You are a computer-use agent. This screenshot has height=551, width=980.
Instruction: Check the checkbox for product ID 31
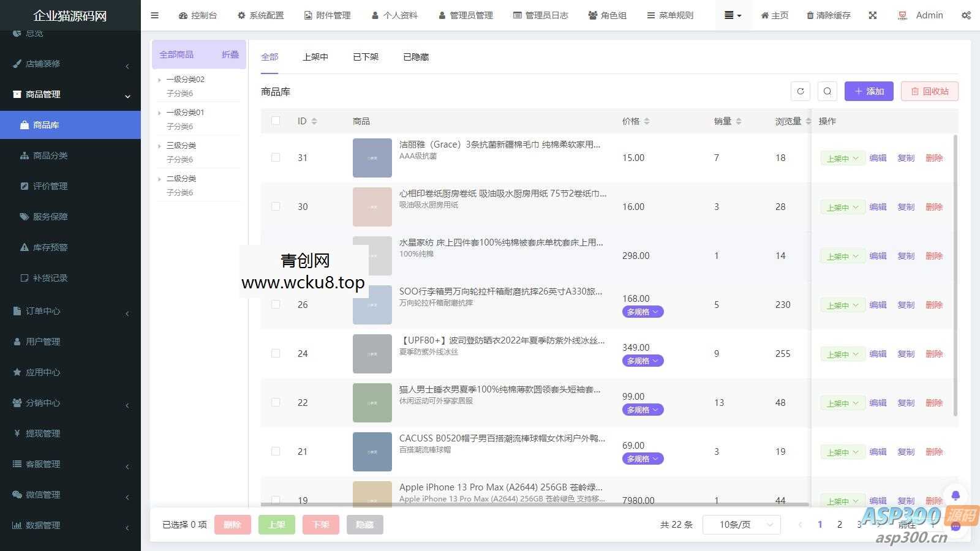click(276, 157)
